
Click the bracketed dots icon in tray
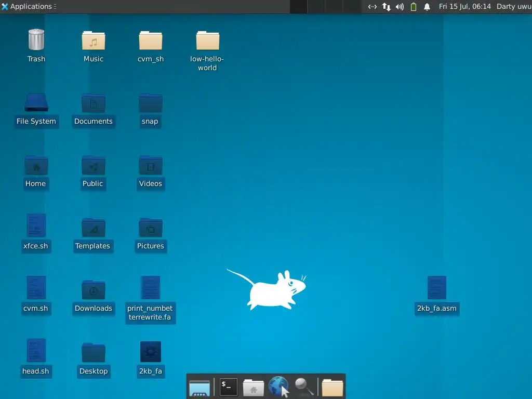coord(372,6)
